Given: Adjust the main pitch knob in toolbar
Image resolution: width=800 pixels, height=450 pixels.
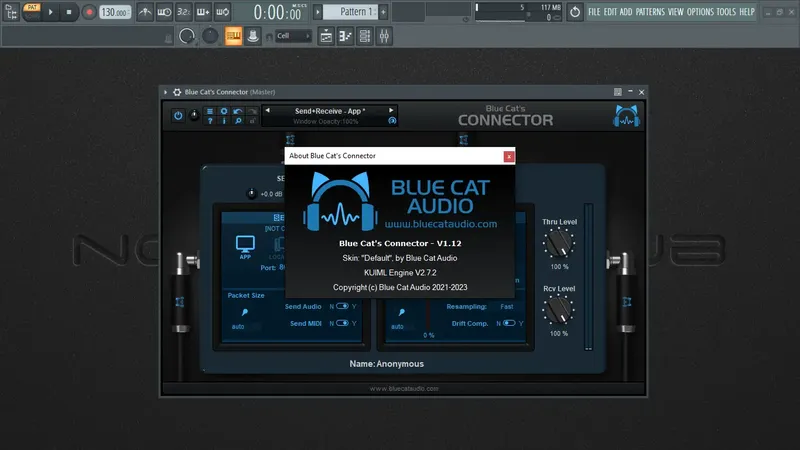Looking at the screenshot, I should (210, 36).
